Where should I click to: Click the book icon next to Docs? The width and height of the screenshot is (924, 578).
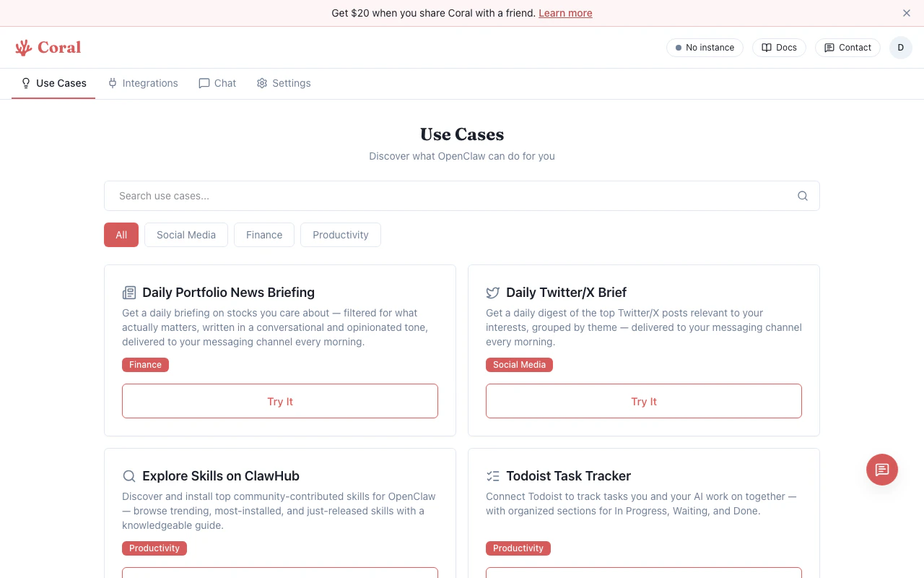[765, 48]
